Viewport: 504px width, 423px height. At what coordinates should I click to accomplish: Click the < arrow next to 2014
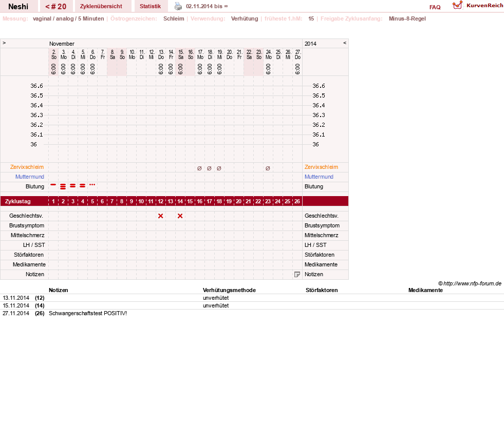pos(345,43)
